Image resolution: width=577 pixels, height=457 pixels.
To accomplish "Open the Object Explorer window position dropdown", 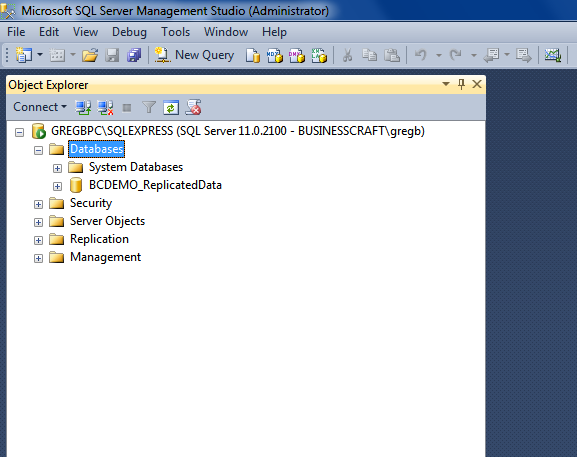I will (446, 84).
